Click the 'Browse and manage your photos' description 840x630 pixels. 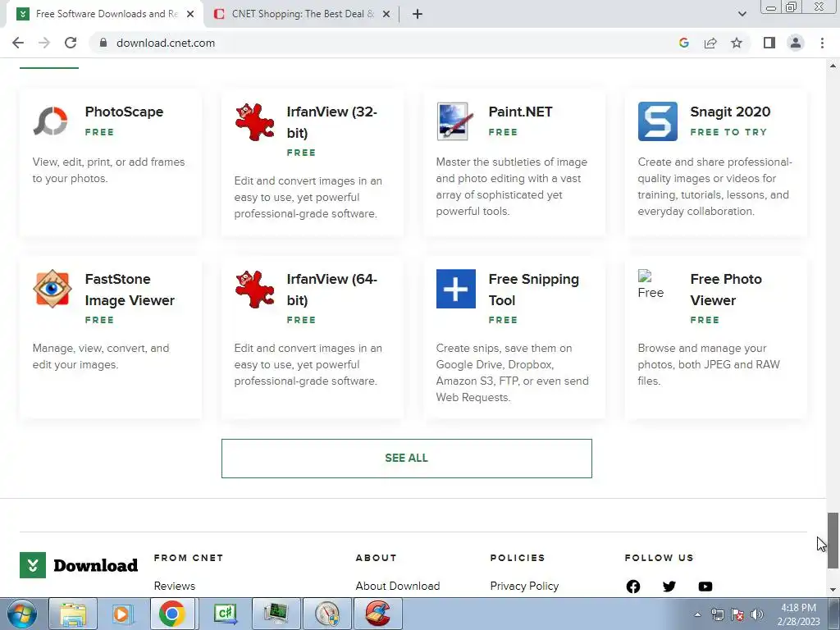coord(709,364)
